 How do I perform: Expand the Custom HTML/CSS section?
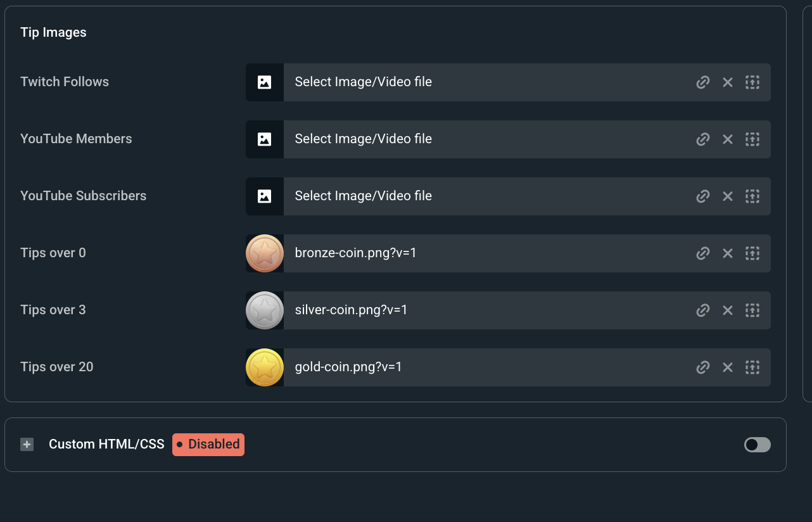pyautogui.click(x=27, y=445)
